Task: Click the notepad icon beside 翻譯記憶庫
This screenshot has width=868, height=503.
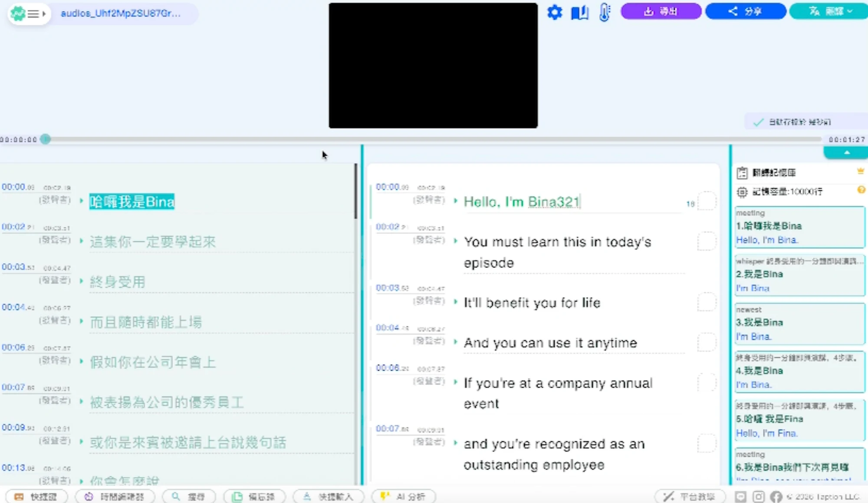Action: tap(742, 173)
